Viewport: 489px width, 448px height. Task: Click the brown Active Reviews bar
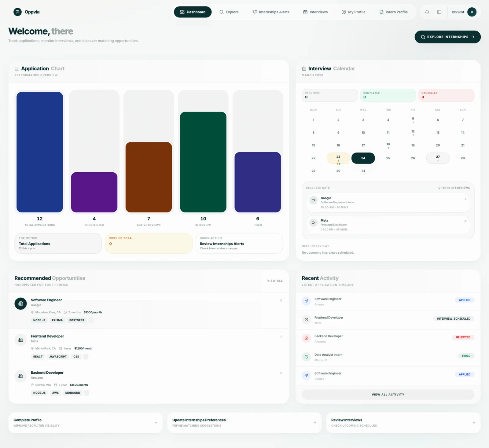[149, 177]
